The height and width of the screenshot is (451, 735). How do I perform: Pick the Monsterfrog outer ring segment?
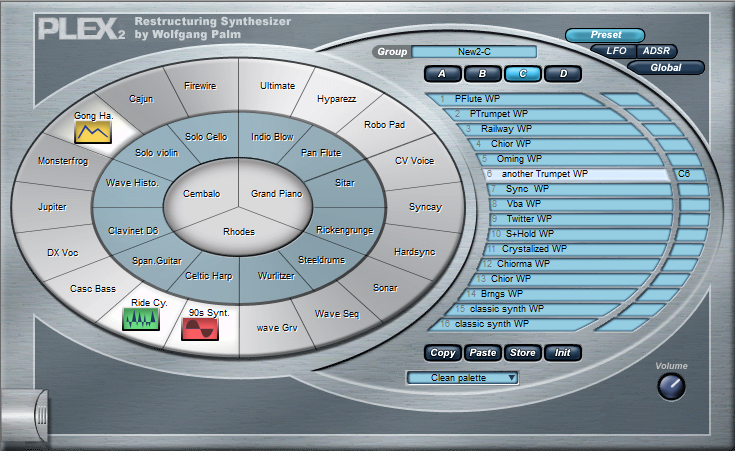pyautogui.click(x=63, y=161)
